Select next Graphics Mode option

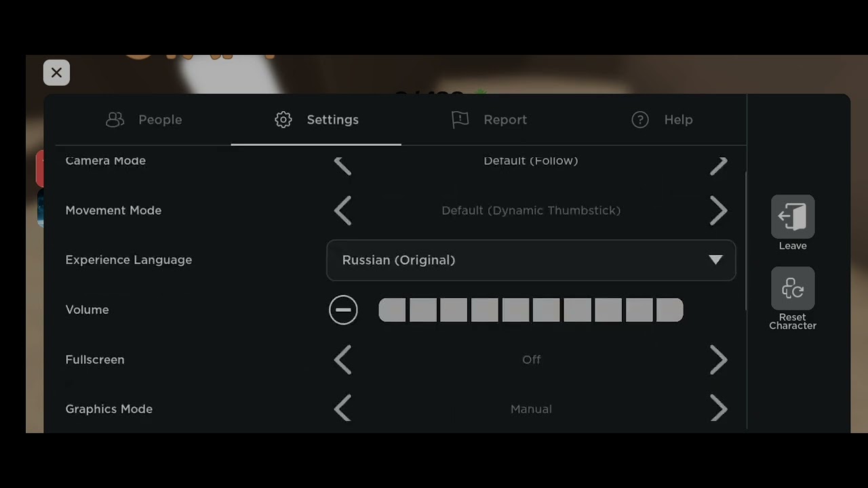click(719, 409)
